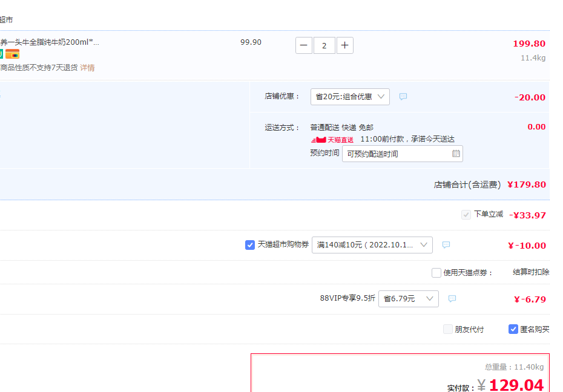The height and width of the screenshot is (392, 563).
Task: Click the 可预约配送时间 reservation field
Action: pos(403,154)
